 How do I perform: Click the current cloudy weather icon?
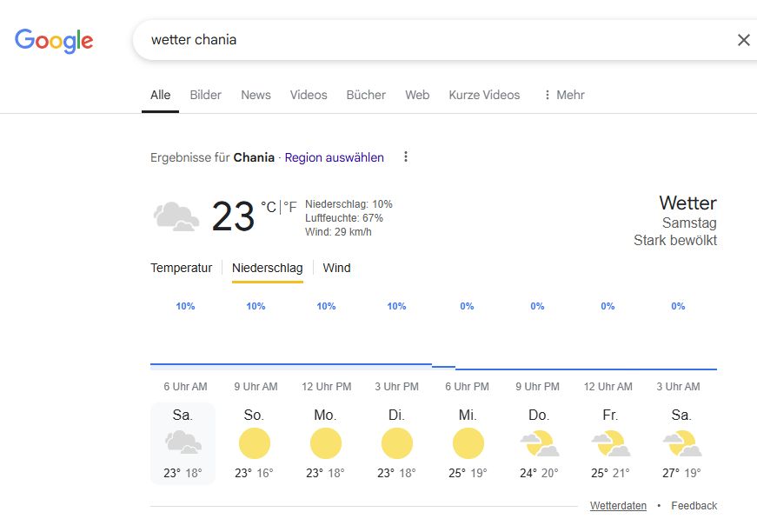[x=176, y=216]
